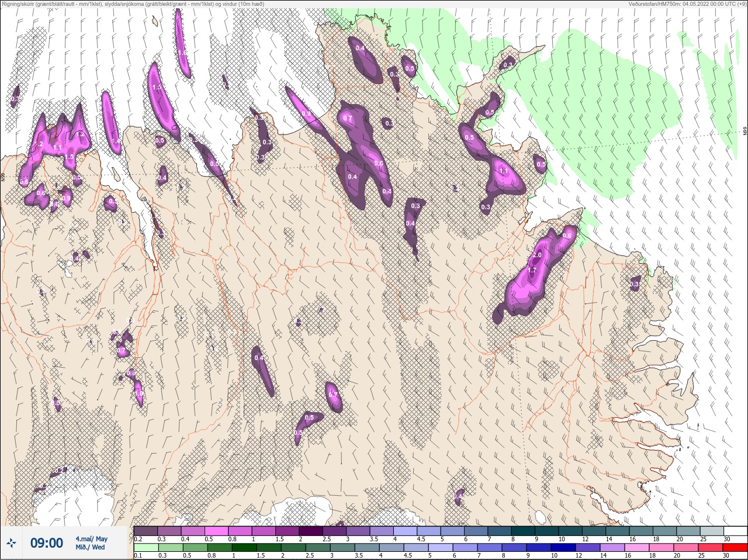
Task: Click the 09:00 forecast time display
Action: coord(47,543)
